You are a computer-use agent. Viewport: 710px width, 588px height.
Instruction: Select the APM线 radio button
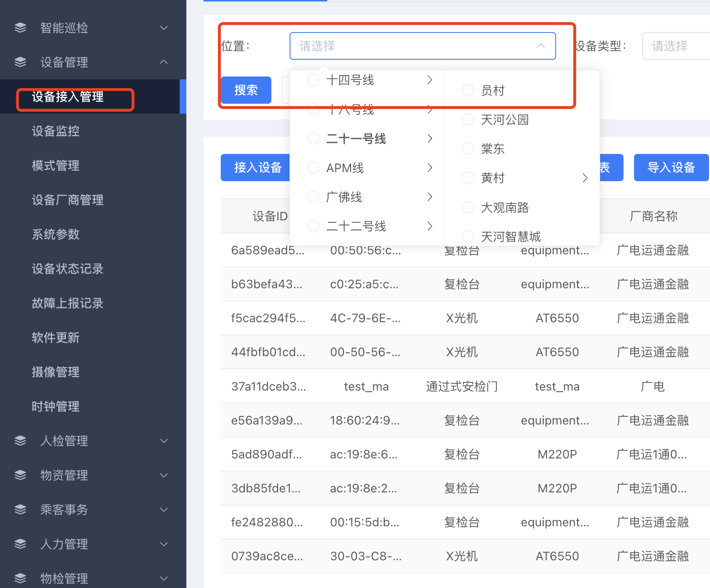point(313,168)
